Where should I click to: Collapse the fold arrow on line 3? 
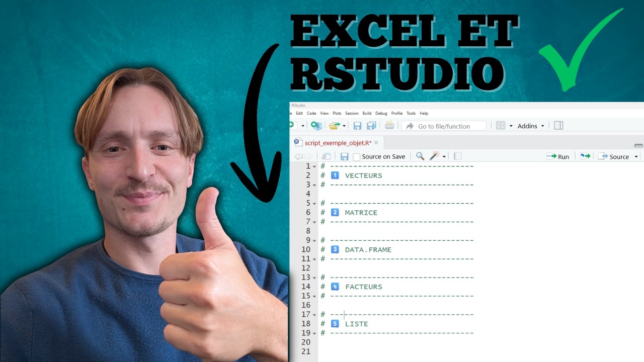click(314, 185)
